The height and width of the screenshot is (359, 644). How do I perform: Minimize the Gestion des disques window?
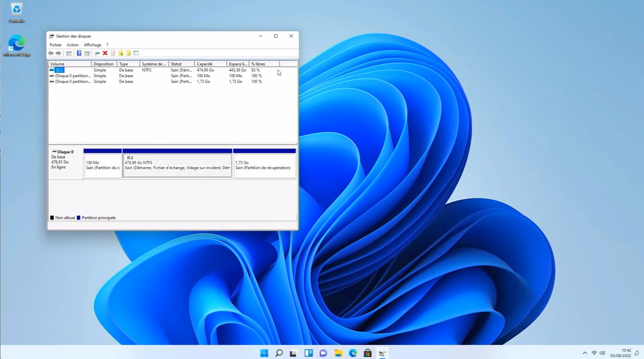click(261, 36)
